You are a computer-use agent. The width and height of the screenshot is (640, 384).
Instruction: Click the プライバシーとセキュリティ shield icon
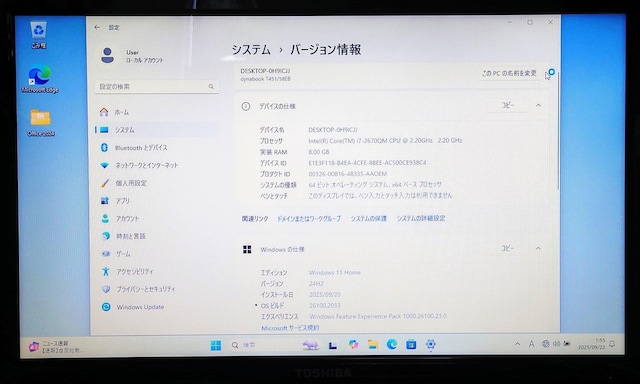(x=106, y=289)
